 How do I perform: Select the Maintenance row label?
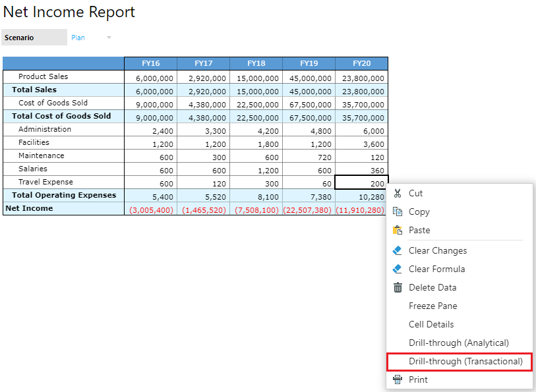click(42, 155)
